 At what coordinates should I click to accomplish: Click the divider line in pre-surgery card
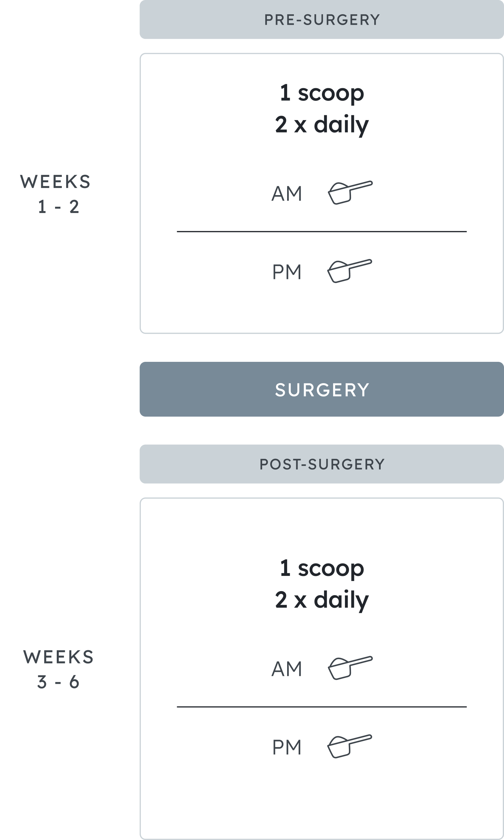pos(322,232)
